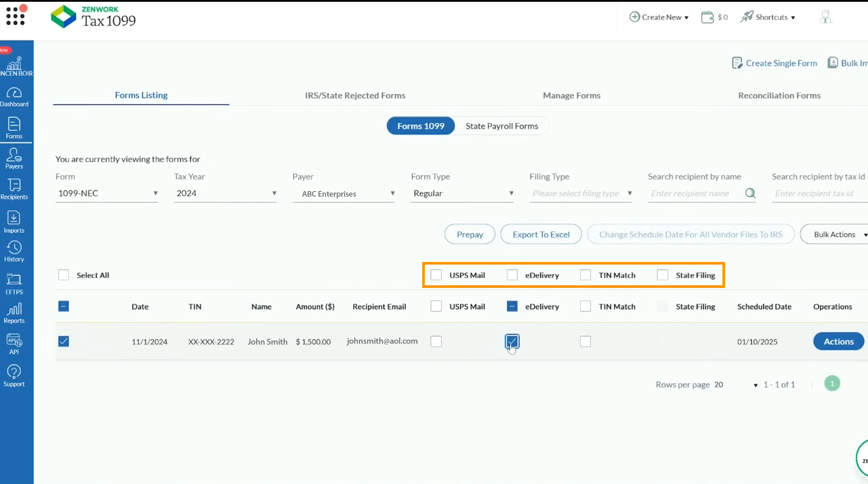Open Actions for John Smith row

coord(839,341)
